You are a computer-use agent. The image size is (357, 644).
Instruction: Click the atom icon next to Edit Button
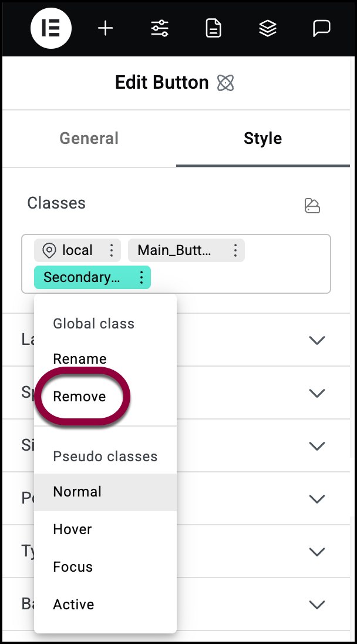[225, 82]
